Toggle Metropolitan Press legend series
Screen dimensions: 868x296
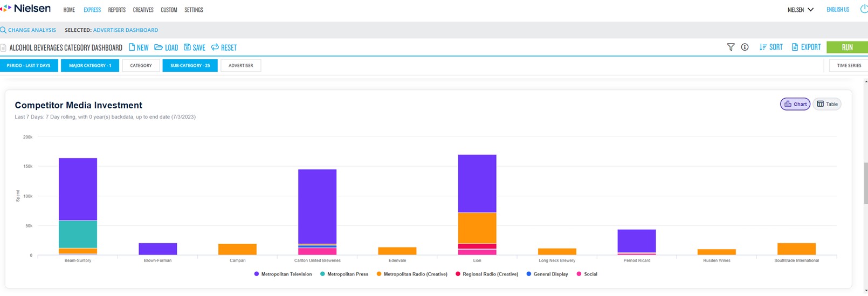coord(344,274)
